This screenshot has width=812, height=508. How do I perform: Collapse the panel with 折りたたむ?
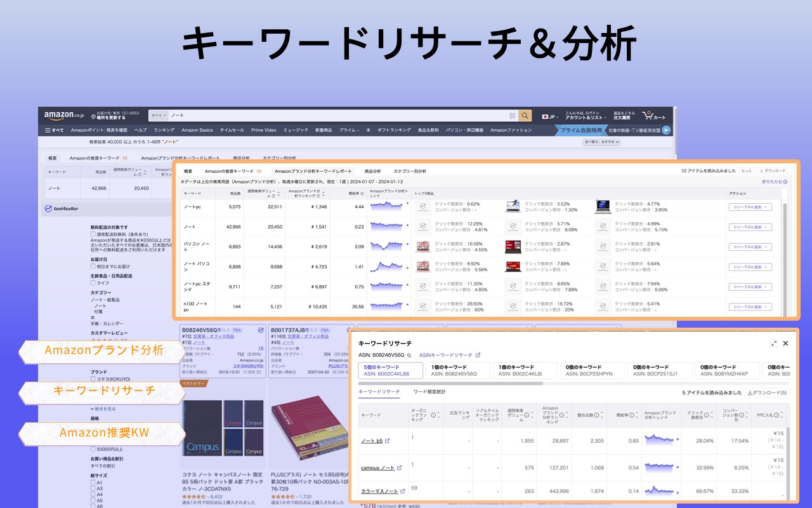pyautogui.click(x=775, y=182)
